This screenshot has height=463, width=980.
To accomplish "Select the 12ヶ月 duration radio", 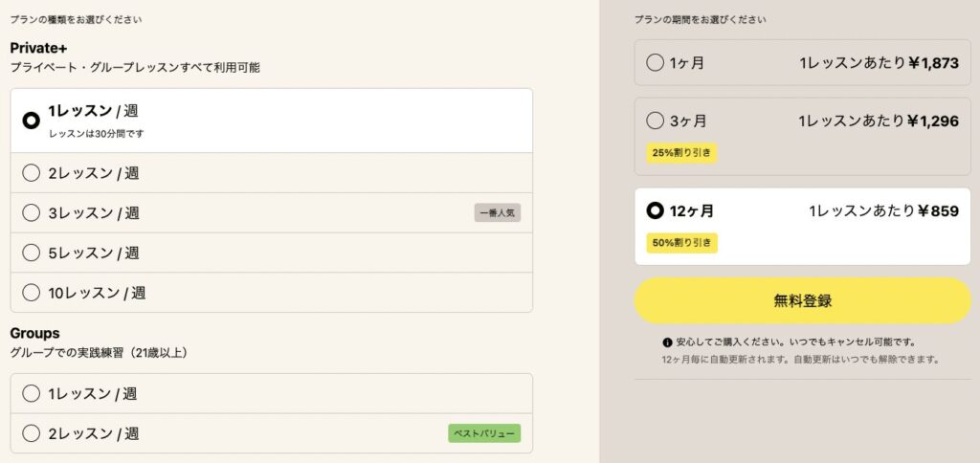I will coord(655,211).
